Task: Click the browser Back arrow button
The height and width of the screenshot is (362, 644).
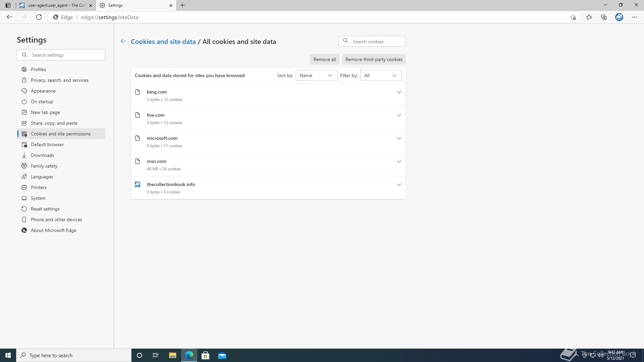Action: (9, 17)
